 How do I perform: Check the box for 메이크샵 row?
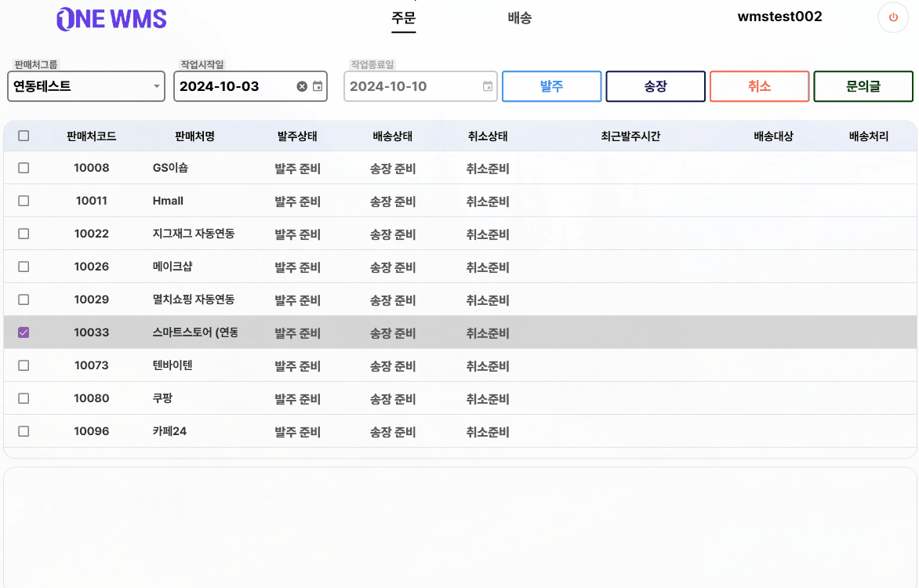[x=24, y=266]
